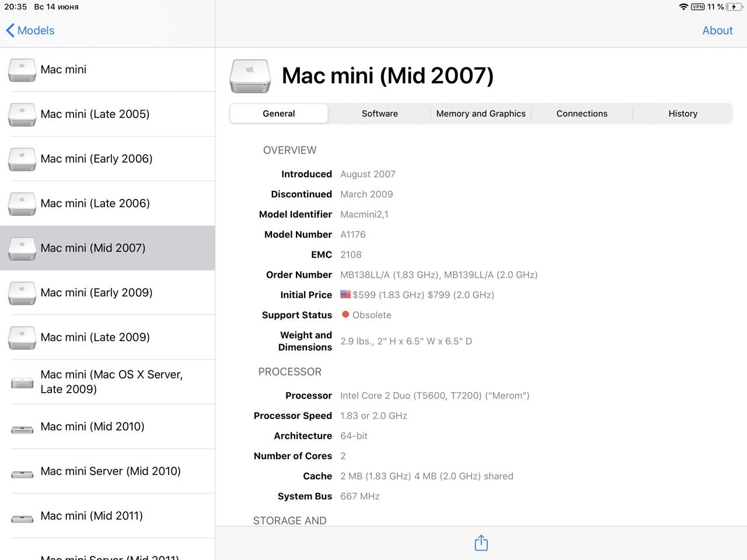Click large Mac mini header image
Screen dimensions: 747x560
click(250, 76)
